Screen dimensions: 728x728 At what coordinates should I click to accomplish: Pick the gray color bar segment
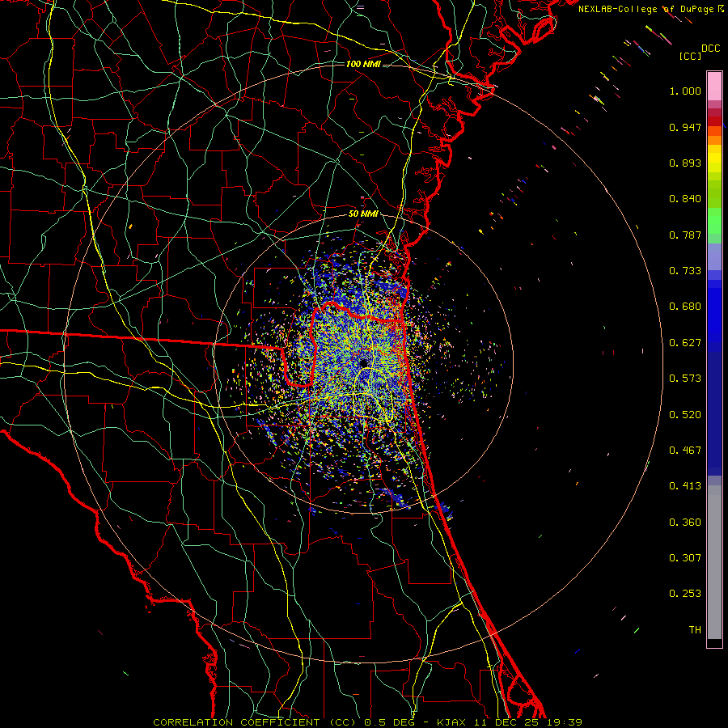714,562
